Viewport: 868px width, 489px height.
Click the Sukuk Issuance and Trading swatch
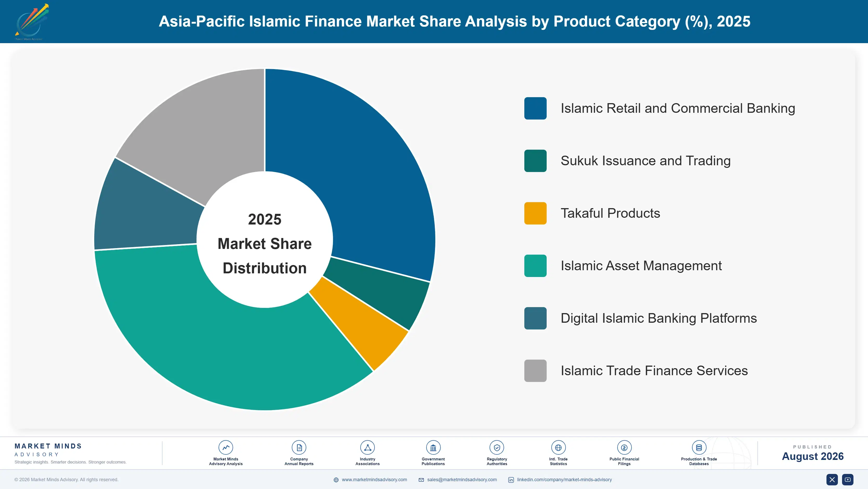click(535, 161)
